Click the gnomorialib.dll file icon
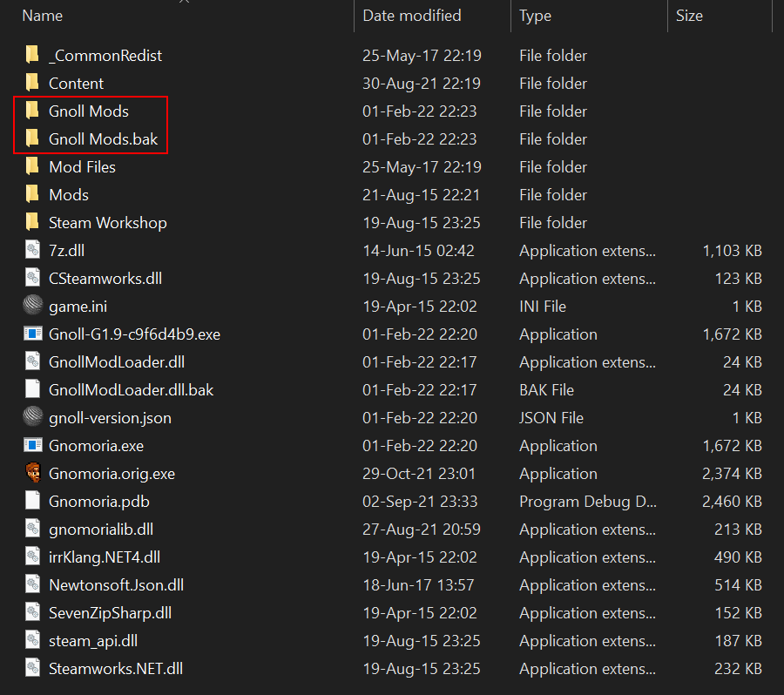 (x=32, y=529)
